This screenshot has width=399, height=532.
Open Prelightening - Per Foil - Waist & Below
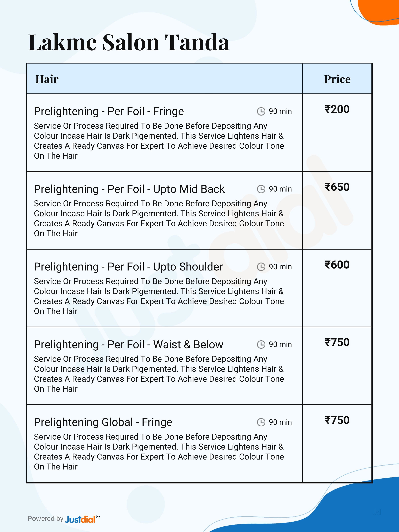129,344
